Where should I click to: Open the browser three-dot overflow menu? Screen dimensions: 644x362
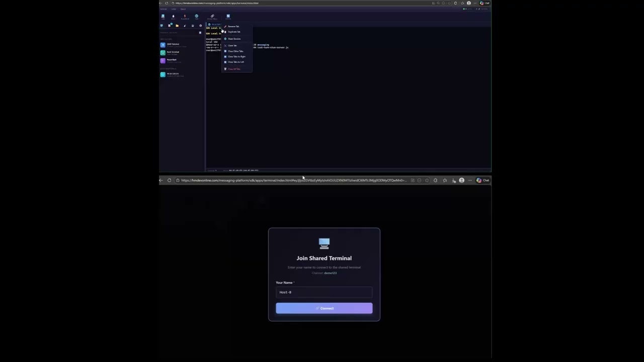click(470, 180)
